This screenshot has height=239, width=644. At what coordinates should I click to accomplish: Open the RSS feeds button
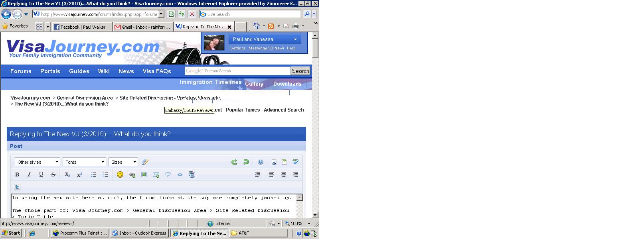pos(271,26)
